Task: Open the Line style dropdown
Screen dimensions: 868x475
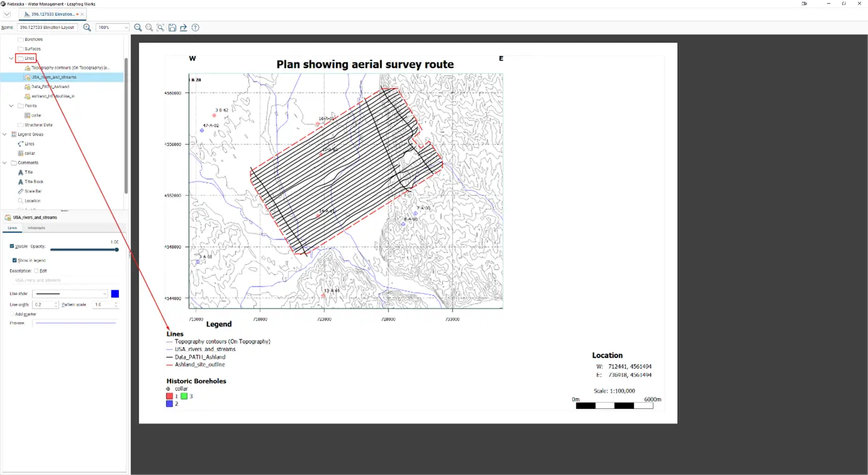Action: (x=70, y=294)
